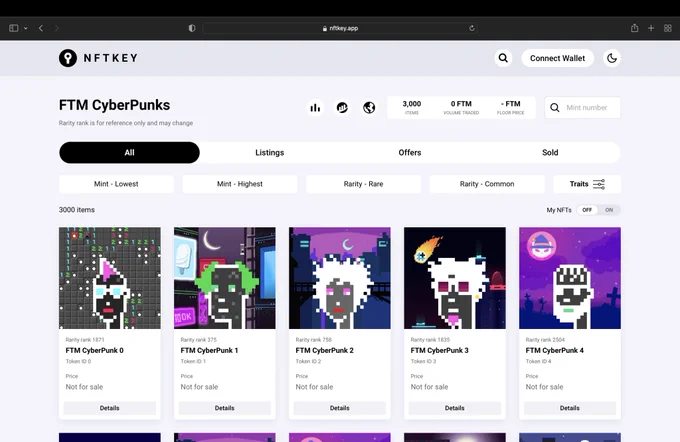This screenshot has width=680, height=442.
Task: Click the magnifier in the Mint number box
Action: pyautogui.click(x=555, y=108)
